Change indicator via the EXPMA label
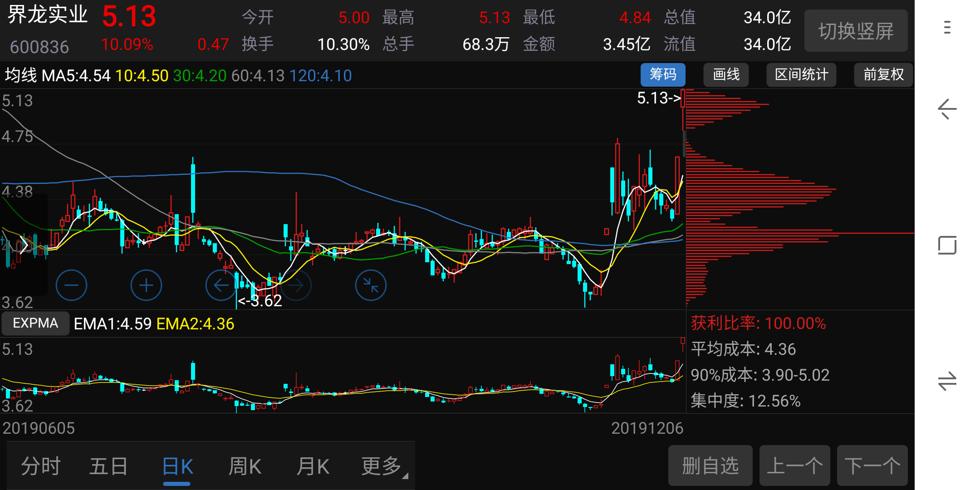The height and width of the screenshot is (490, 980). pyautogui.click(x=35, y=323)
